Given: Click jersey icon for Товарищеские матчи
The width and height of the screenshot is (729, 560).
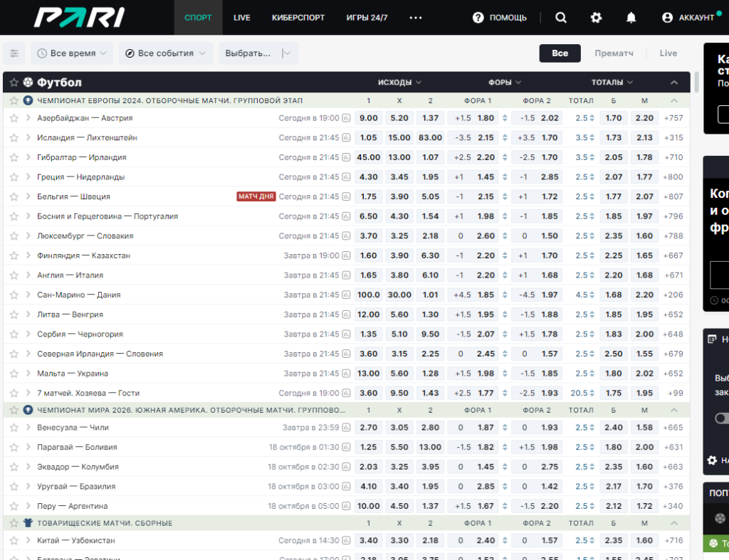Looking at the screenshot, I should (28, 523).
